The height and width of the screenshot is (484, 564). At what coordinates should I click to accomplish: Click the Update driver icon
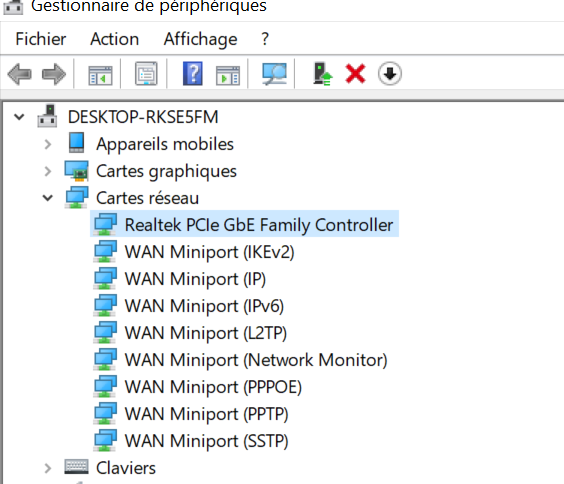(323, 74)
